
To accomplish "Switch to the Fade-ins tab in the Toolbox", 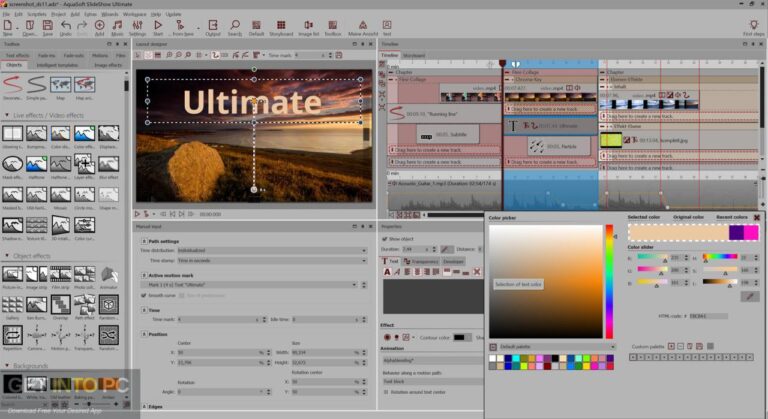I will point(47,55).
